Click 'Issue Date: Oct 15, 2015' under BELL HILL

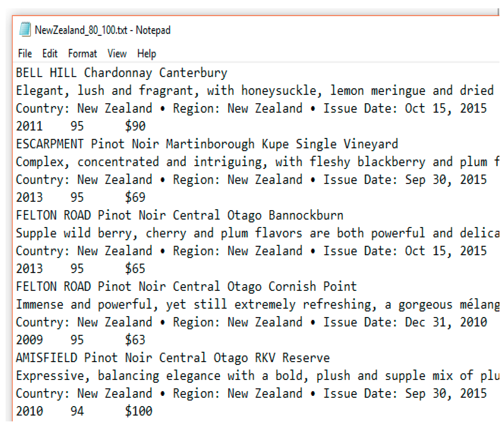(405, 108)
